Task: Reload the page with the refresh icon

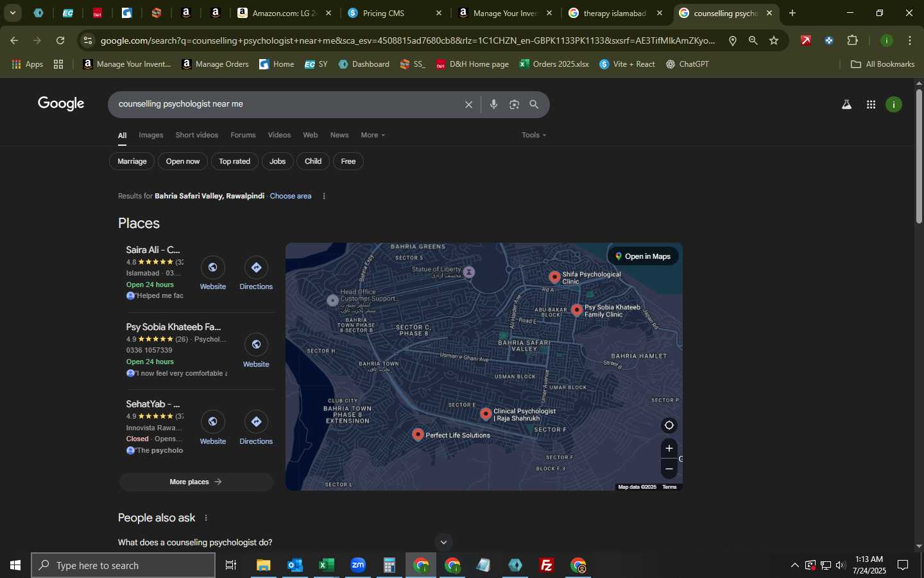Action: (60, 40)
